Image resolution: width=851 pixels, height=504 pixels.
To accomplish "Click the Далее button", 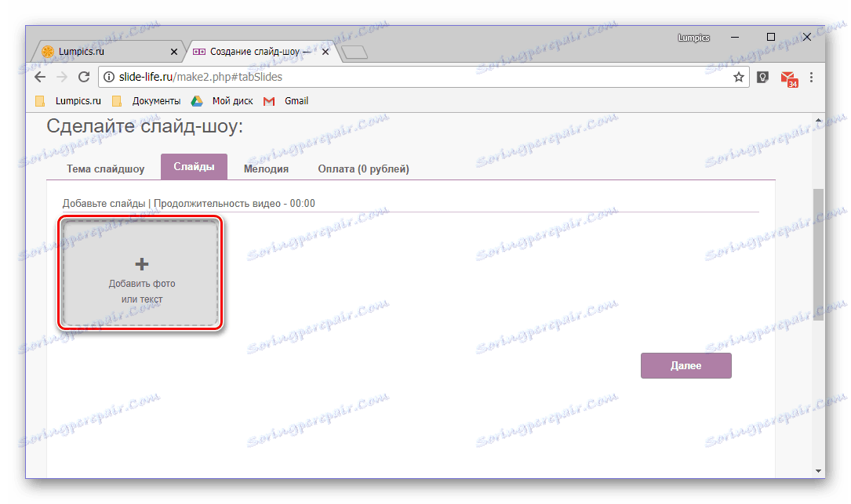I will [x=686, y=366].
